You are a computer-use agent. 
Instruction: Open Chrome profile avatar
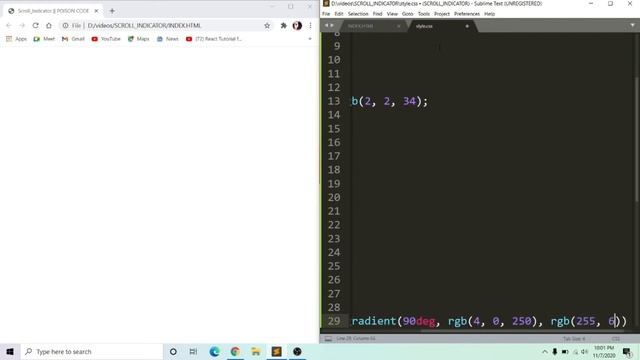[x=297, y=25]
